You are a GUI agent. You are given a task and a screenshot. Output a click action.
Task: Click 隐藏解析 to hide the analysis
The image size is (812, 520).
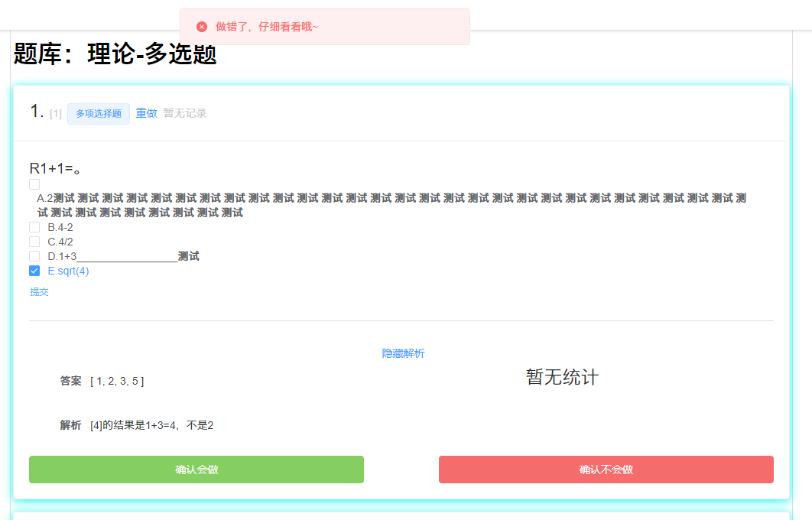tap(404, 353)
